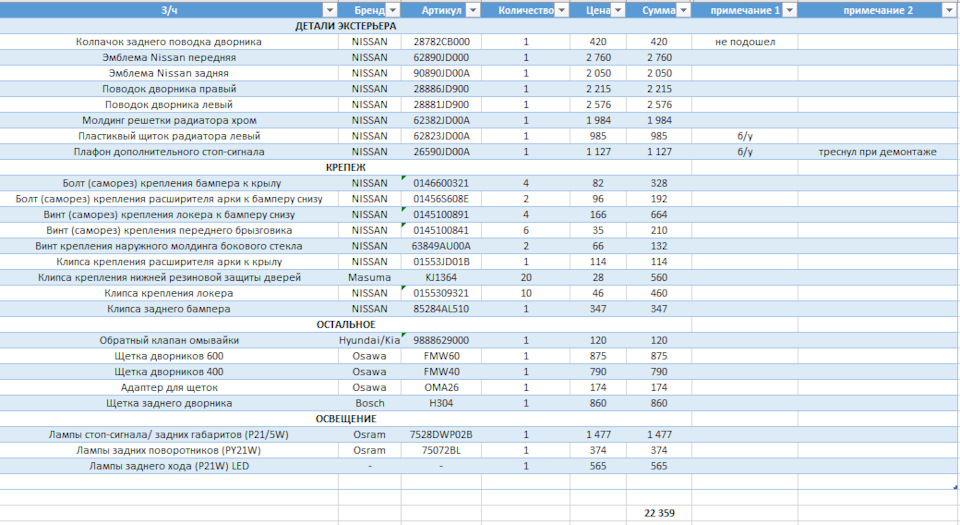This screenshot has width=960, height=525.
Task: Select the total sum cell 22 359
Action: 659,513
